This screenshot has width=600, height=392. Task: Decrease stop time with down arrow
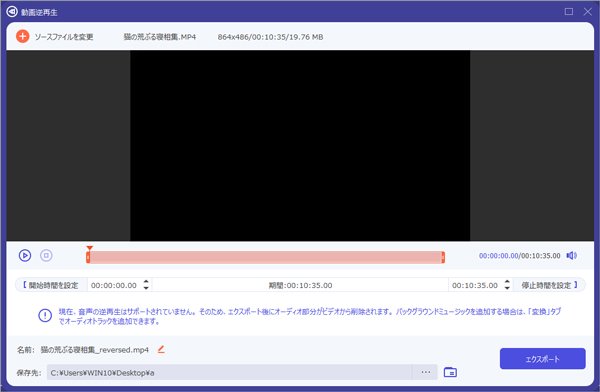point(507,288)
